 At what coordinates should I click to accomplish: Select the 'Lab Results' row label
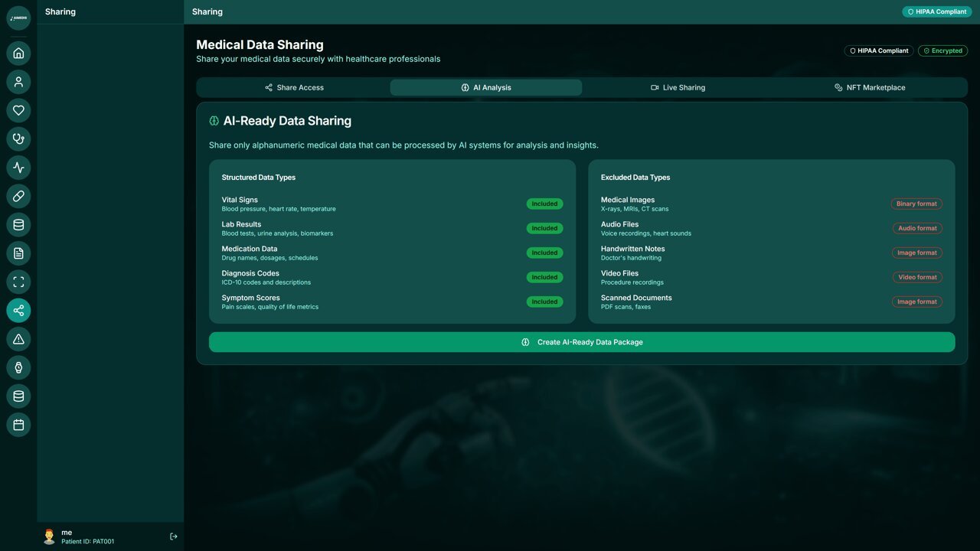(241, 224)
